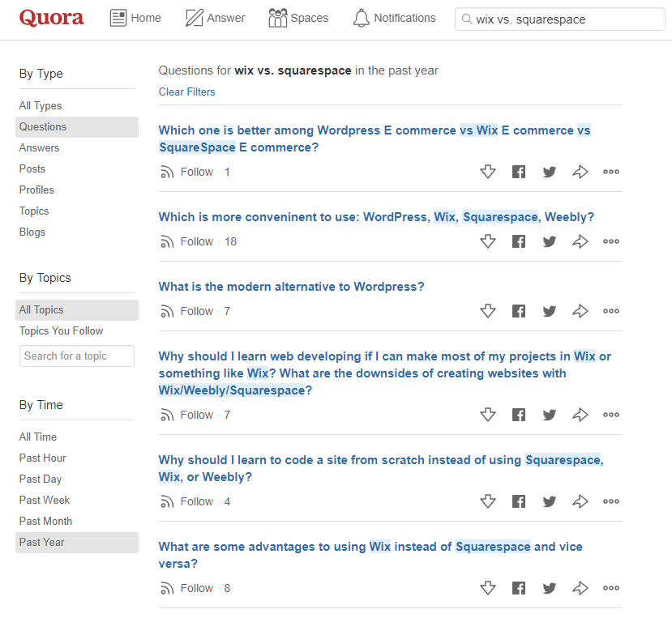Downvote the convenient-to-use builder question
The image size is (672, 618).
488,241
